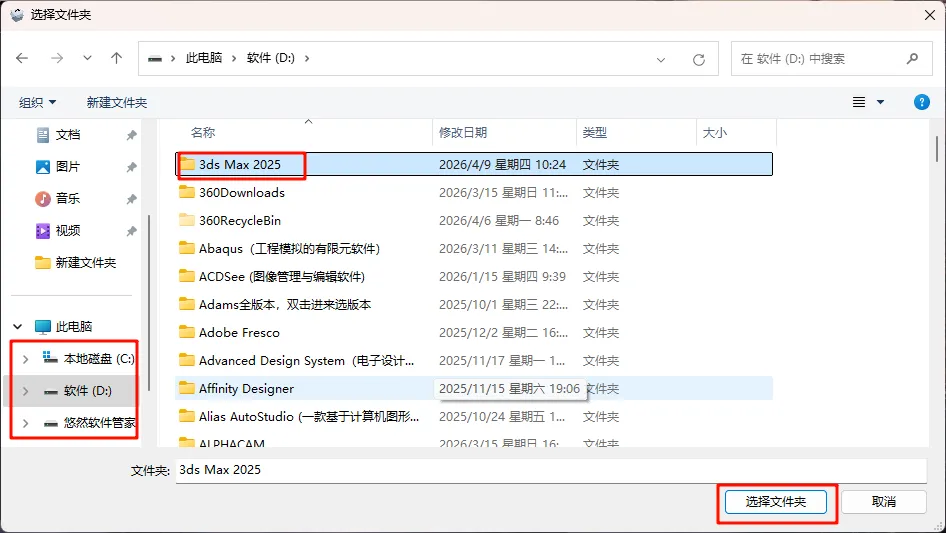Click 新建文件夹 toolbar button
The width and height of the screenshot is (946, 533).
point(116,103)
